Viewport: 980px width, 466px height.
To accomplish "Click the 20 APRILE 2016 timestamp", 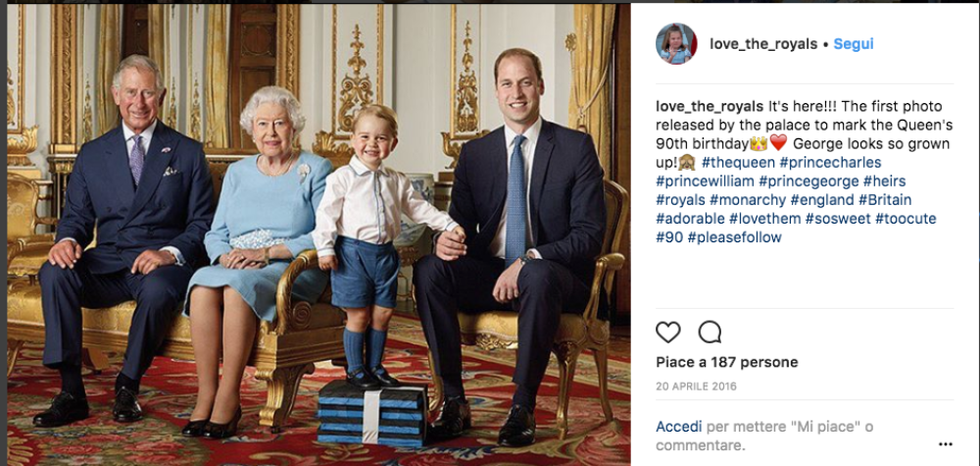I will [x=696, y=386].
